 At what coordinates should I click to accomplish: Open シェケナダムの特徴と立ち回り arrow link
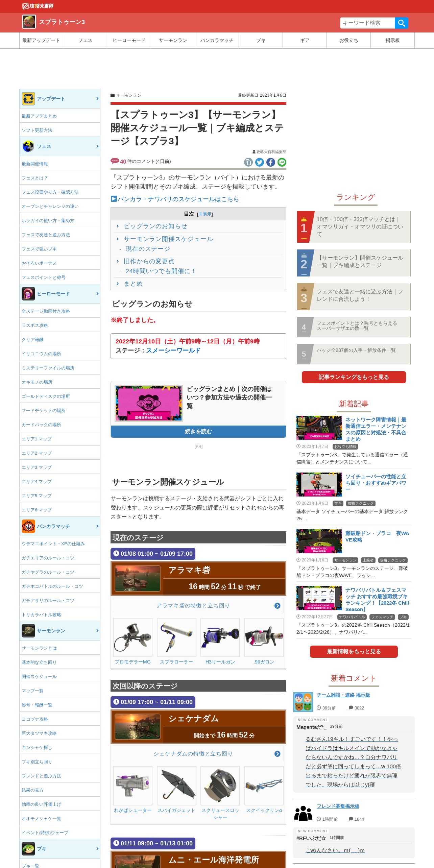click(277, 754)
